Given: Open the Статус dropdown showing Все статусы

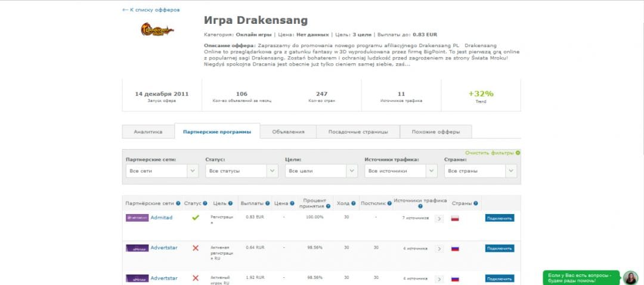Looking at the screenshot, I should [x=242, y=171].
